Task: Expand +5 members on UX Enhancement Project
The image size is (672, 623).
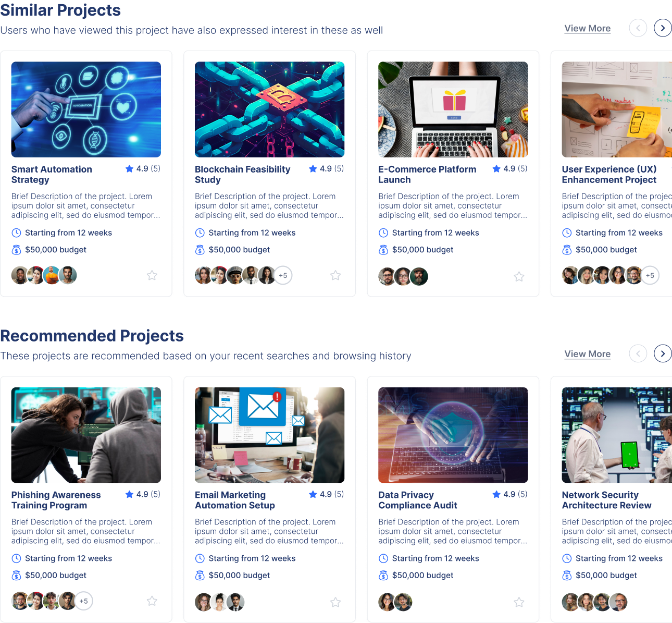Action: pos(650,275)
